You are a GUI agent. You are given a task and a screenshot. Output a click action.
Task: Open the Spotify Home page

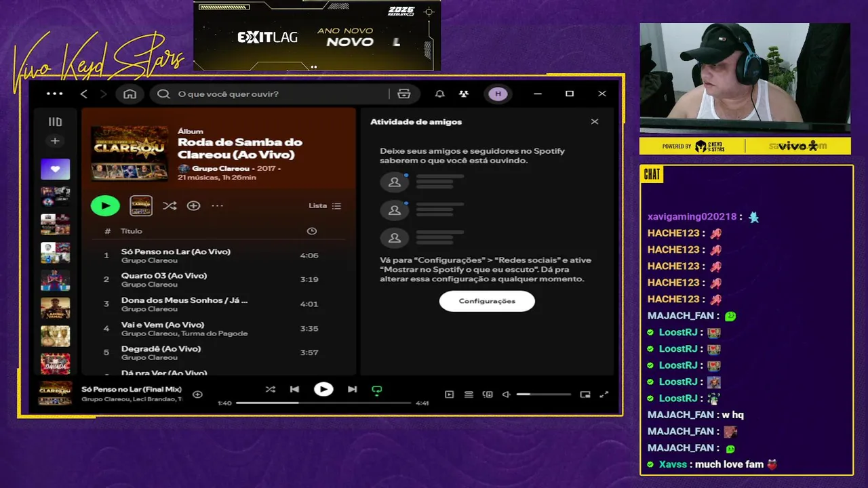(x=130, y=94)
